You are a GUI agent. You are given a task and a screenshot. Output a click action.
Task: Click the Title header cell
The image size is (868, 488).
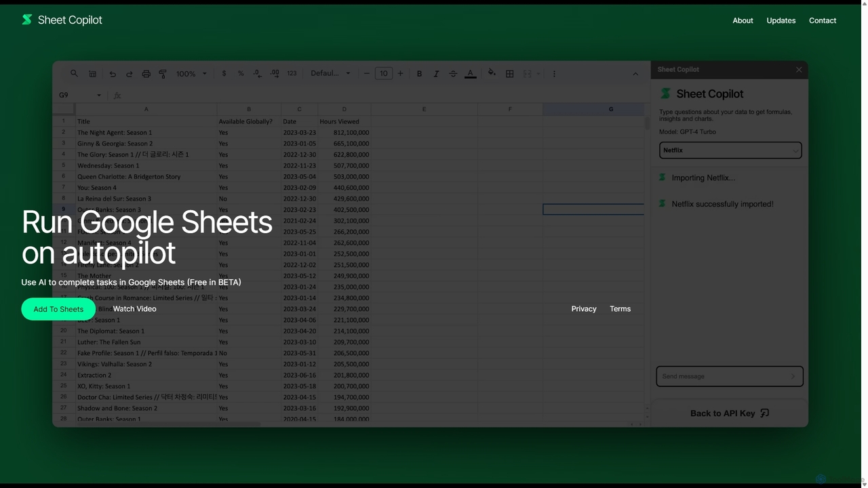click(146, 121)
